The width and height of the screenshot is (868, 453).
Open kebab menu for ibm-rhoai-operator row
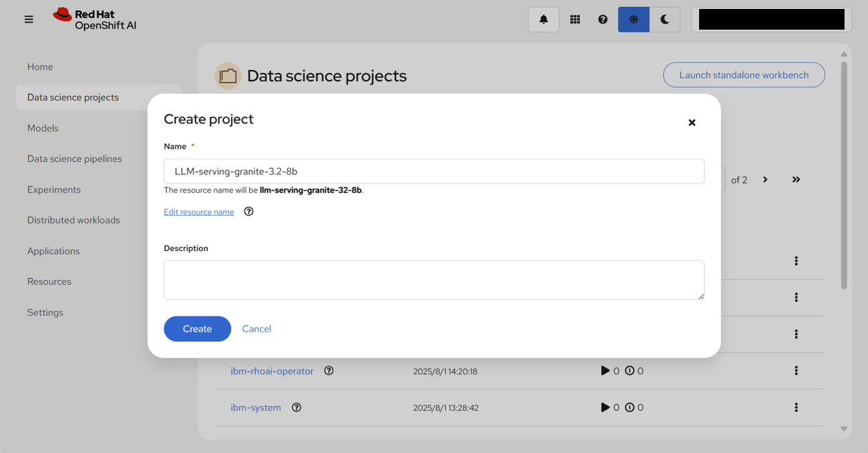coord(796,371)
